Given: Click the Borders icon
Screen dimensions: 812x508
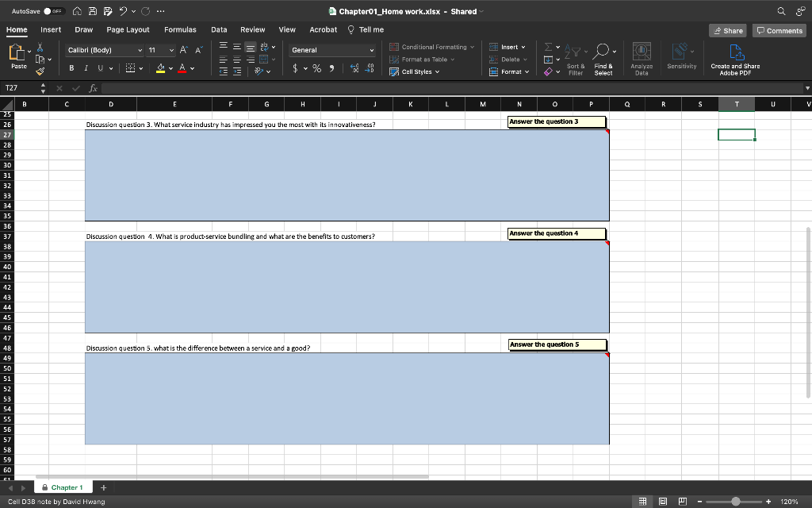Looking at the screenshot, I should coord(131,68).
